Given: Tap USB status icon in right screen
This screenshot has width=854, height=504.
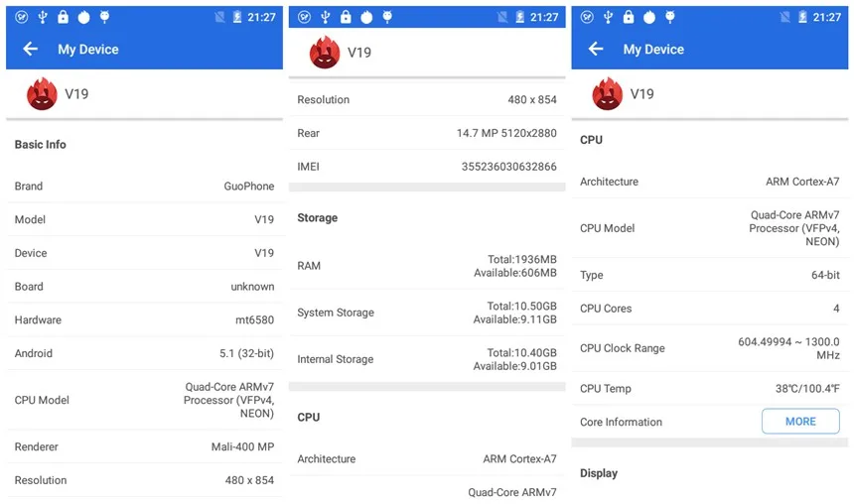Looking at the screenshot, I should coord(608,18).
